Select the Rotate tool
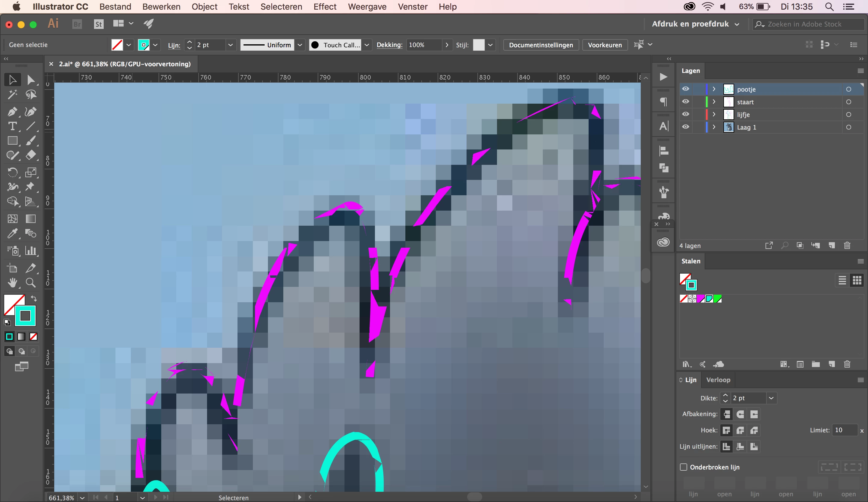This screenshot has height=502, width=868. coord(12,172)
